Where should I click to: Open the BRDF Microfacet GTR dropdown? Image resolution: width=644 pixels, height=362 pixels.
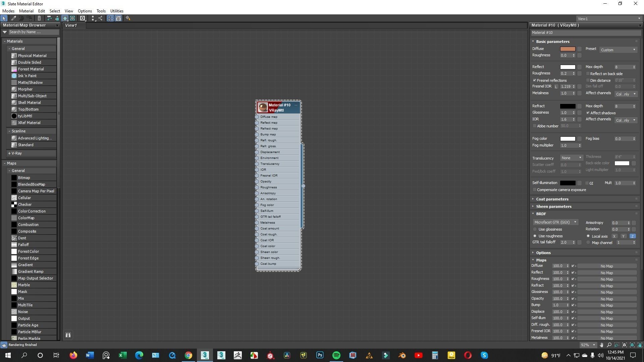coord(555,222)
